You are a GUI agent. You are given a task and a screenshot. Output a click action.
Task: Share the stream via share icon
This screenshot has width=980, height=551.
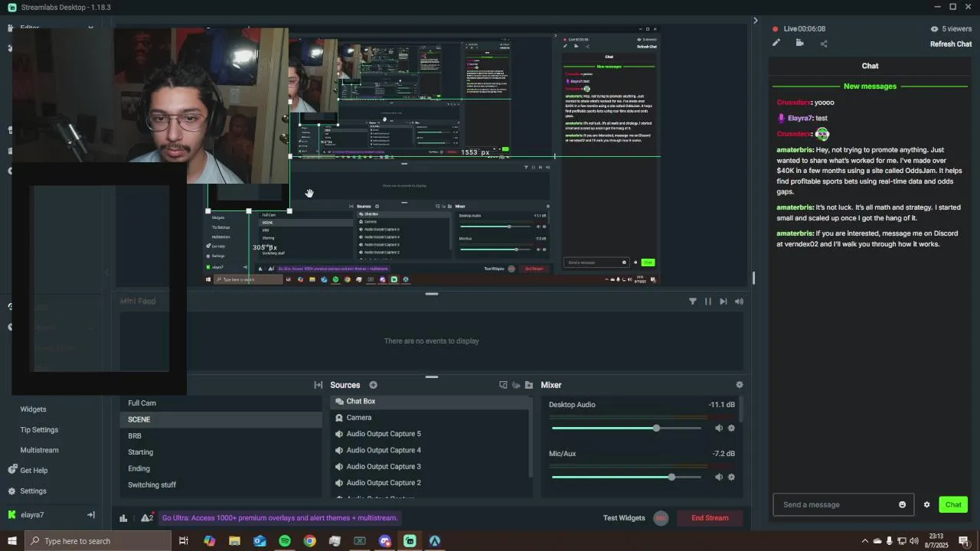[x=824, y=43]
